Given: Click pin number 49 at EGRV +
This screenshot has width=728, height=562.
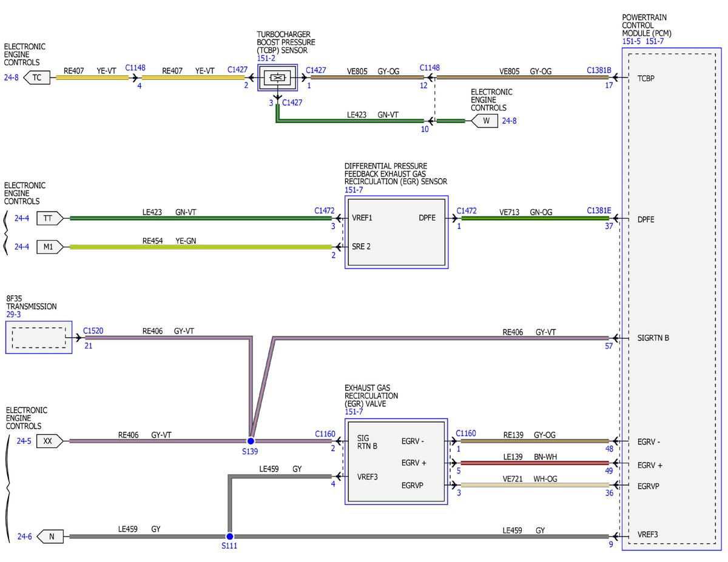Looking at the screenshot, I should click(608, 471).
